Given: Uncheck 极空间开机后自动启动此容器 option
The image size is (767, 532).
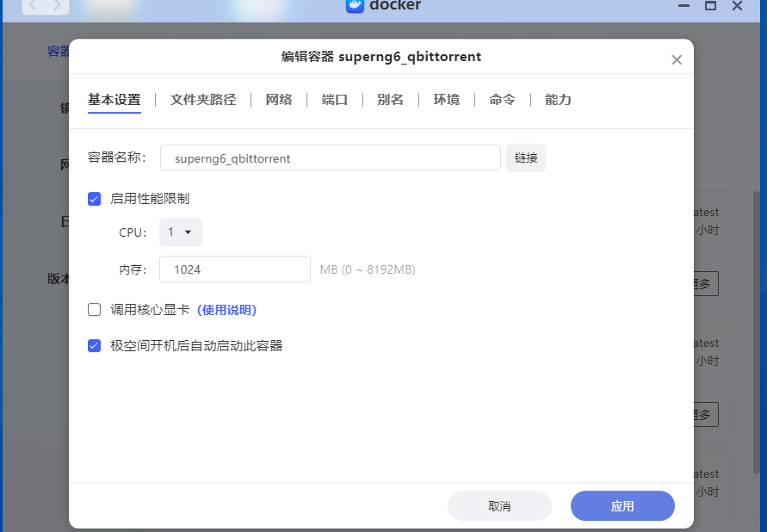Looking at the screenshot, I should [95, 346].
